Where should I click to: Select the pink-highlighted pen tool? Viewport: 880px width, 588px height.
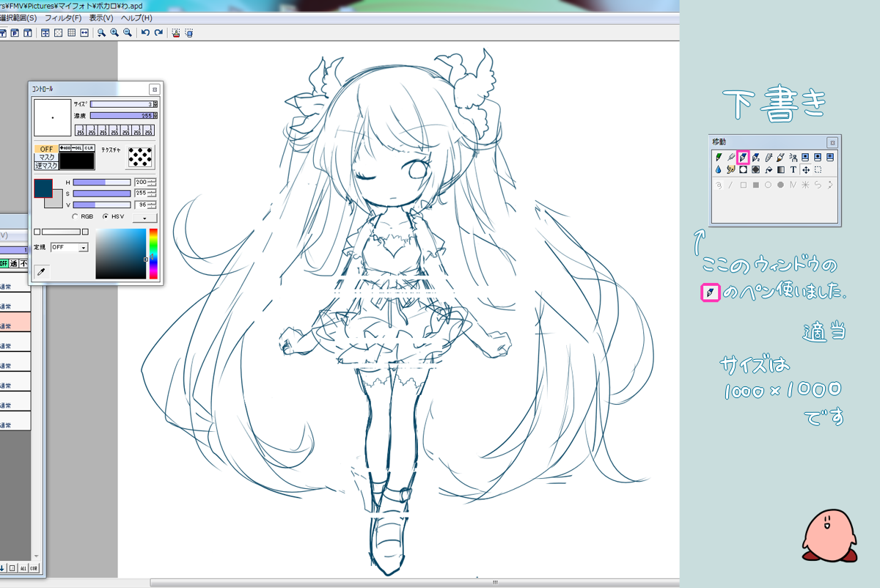click(743, 157)
